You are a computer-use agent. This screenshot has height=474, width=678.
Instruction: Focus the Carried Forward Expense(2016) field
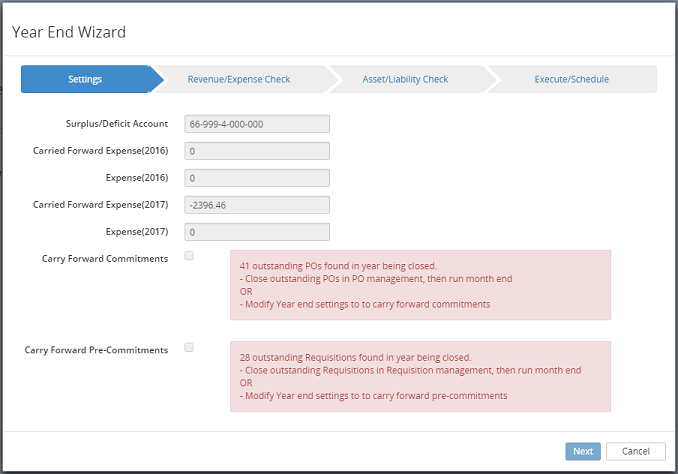click(257, 151)
